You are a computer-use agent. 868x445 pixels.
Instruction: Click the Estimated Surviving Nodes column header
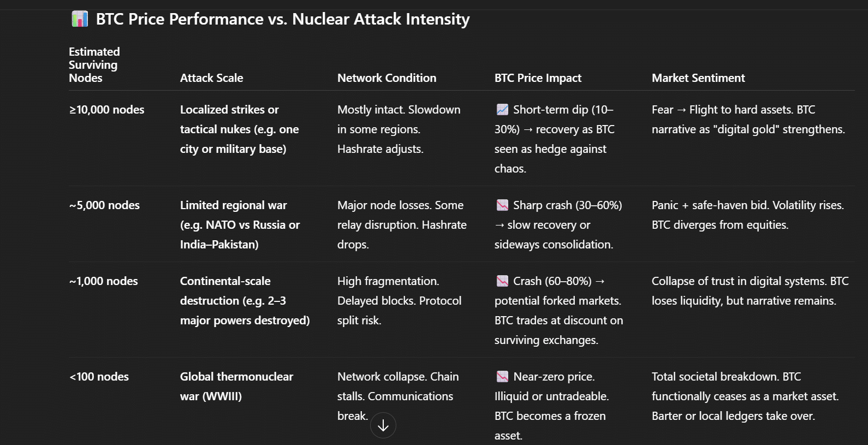(x=94, y=65)
